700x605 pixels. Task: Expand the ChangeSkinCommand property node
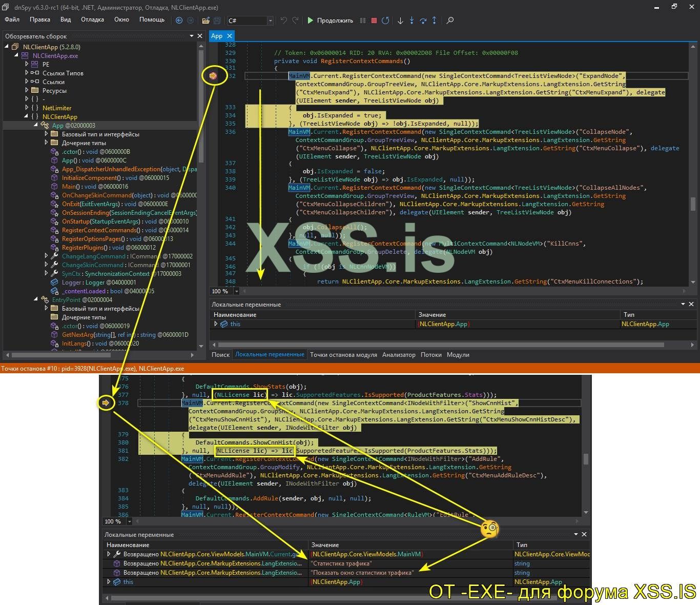(x=46, y=265)
